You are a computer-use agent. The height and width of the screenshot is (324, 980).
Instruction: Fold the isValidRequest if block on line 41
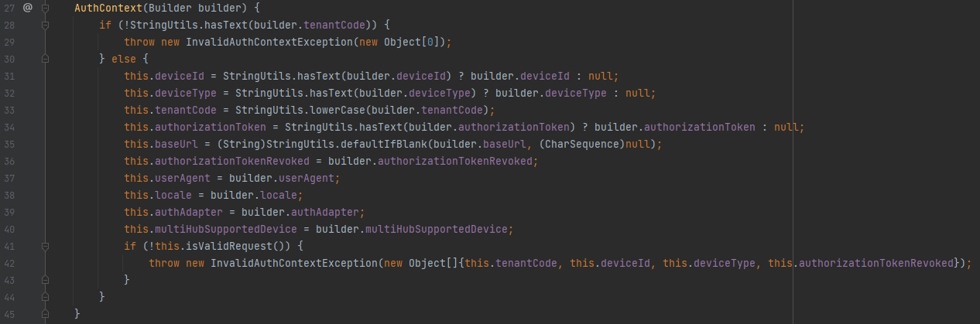[46, 246]
